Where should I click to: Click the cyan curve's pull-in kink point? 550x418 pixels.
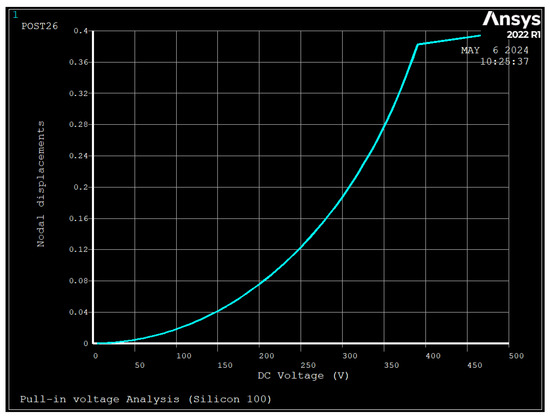point(418,45)
